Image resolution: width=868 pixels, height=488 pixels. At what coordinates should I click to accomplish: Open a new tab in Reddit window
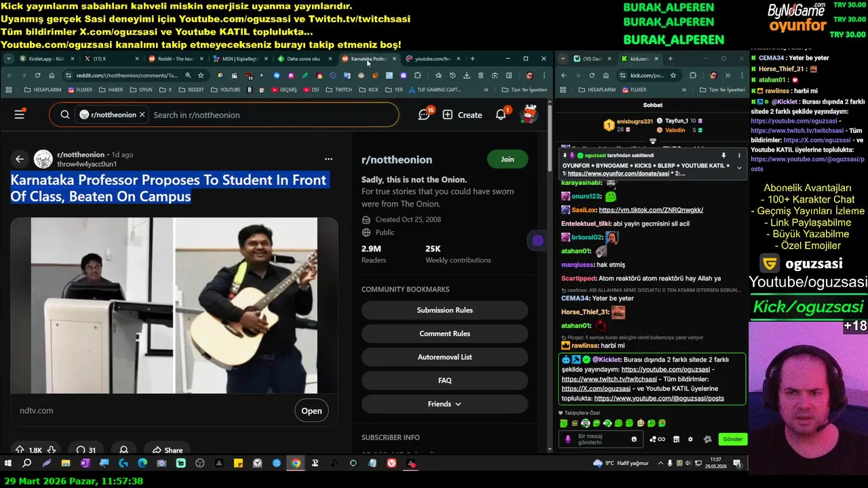pos(473,59)
